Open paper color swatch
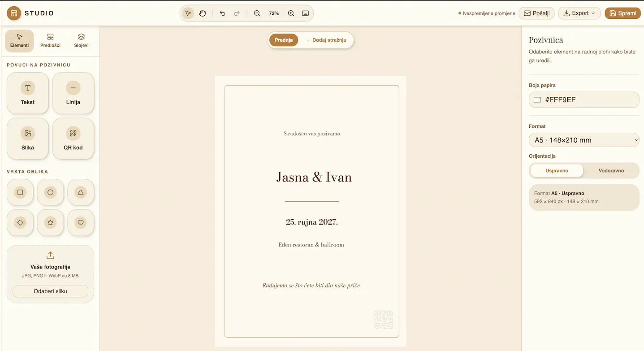Screen dimensions: 644x351 pos(537,100)
